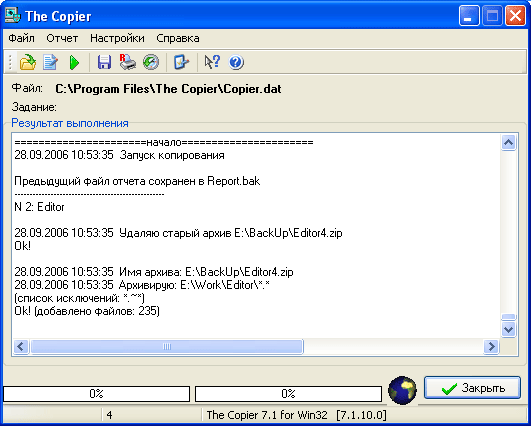Click the toolbar drag handle grip
The width and height of the screenshot is (531, 426).
click(x=10, y=62)
